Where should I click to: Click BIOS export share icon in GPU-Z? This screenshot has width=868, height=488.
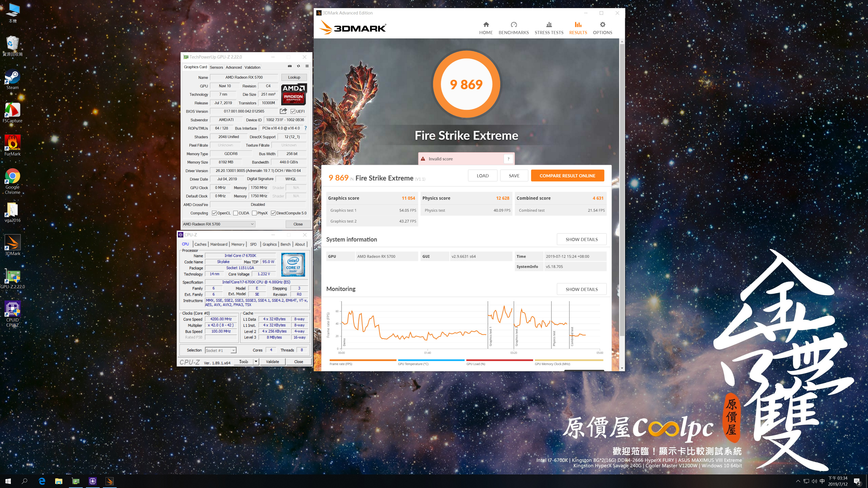pos(283,111)
